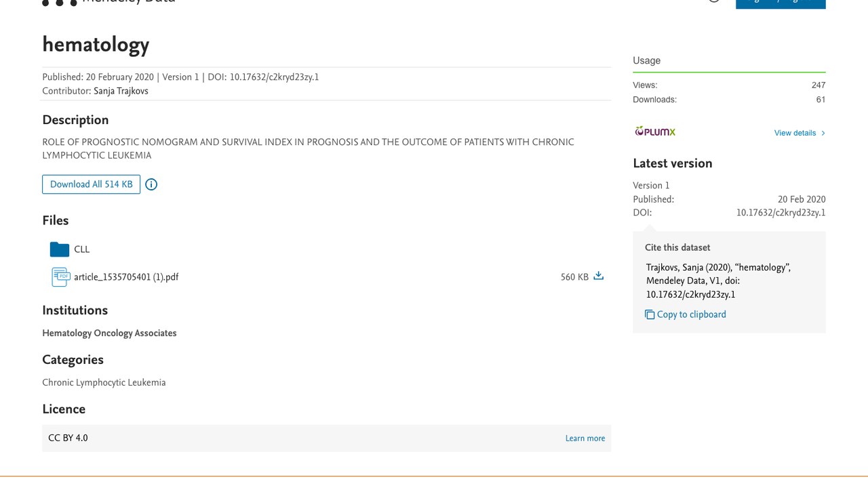Click the info icon beside Download All
Viewport: 868px width, 488px height.
pos(151,184)
